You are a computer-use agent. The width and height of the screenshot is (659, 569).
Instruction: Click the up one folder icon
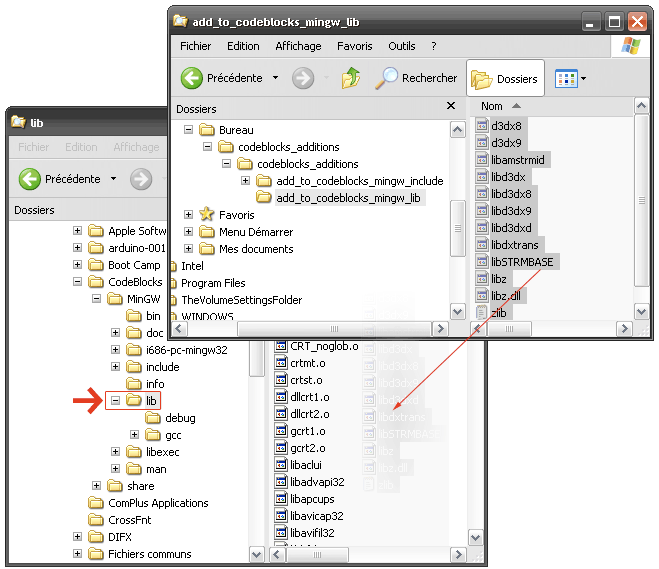(350, 78)
